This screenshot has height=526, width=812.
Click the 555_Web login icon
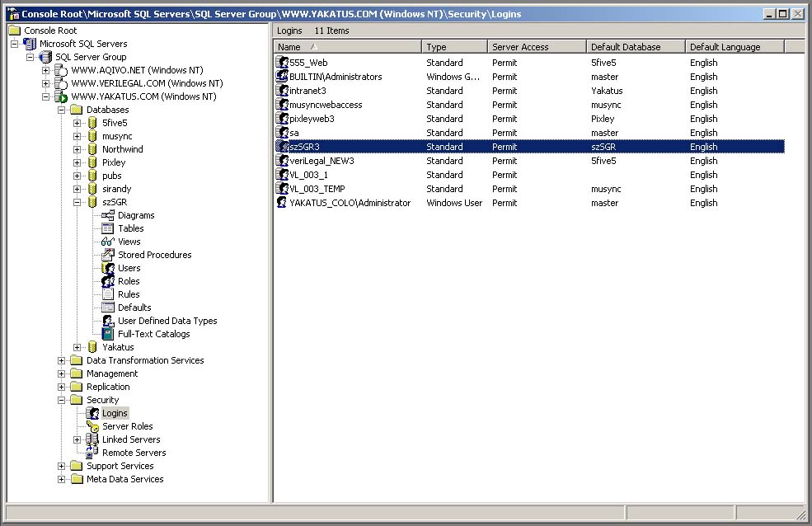pos(282,63)
